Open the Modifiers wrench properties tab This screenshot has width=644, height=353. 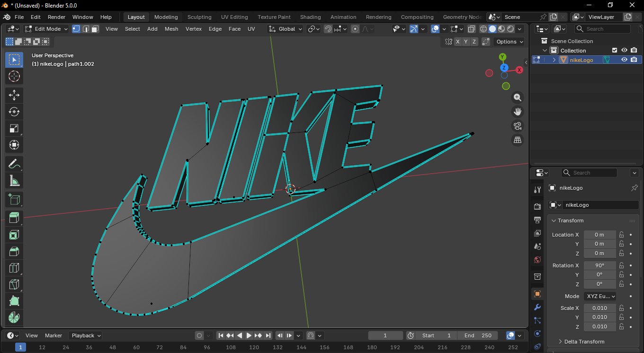point(537,308)
